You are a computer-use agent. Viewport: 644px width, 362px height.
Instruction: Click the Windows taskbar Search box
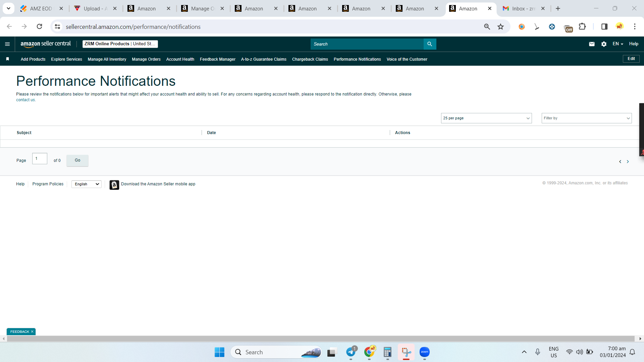pyautogui.click(x=276, y=352)
